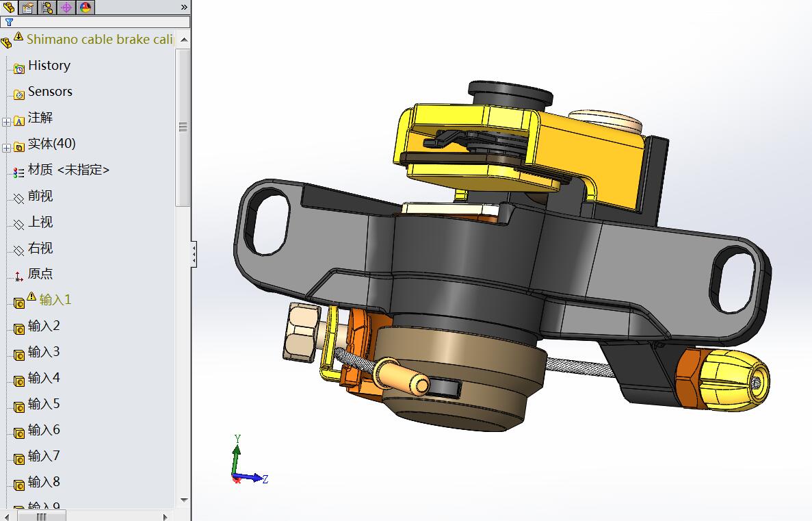Click the 输入2 imported feature icon
812x521 pixels.
[x=18, y=329]
